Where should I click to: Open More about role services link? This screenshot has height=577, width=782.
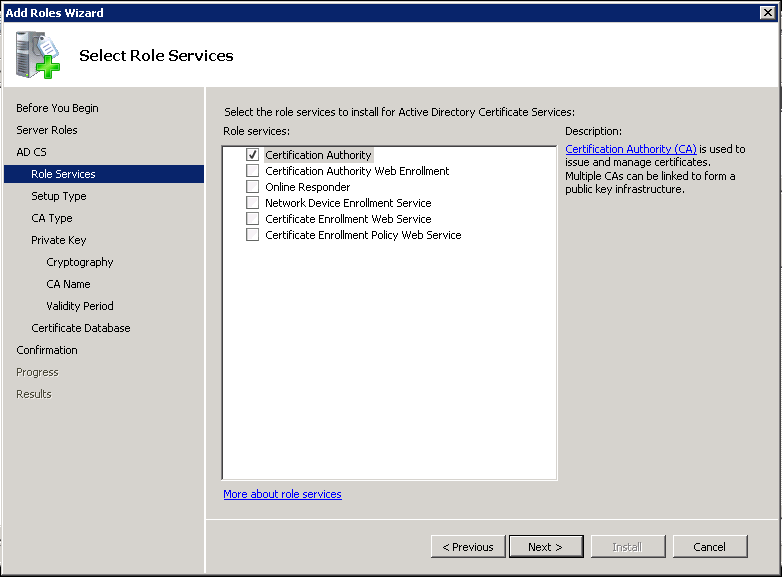(x=282, y=494)
